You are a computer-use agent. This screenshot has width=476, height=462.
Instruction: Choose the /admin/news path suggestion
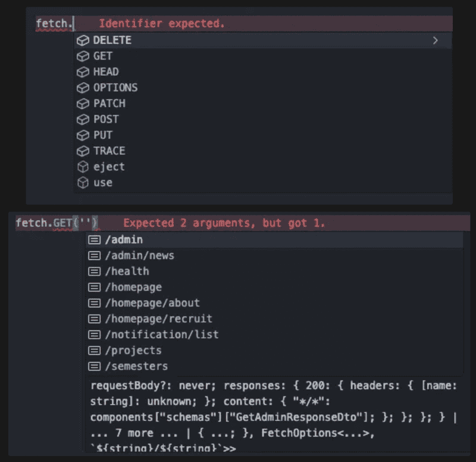(139, 255)
